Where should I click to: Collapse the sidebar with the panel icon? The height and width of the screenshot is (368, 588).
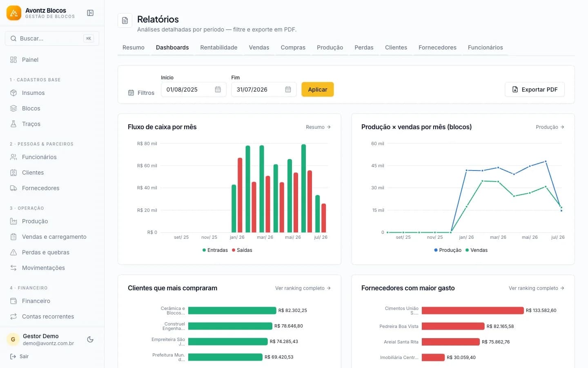[90, 13]
